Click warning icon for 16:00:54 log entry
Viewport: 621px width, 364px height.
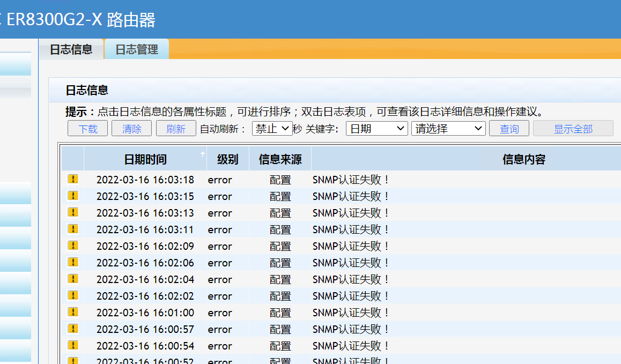(x=72, y=345)
